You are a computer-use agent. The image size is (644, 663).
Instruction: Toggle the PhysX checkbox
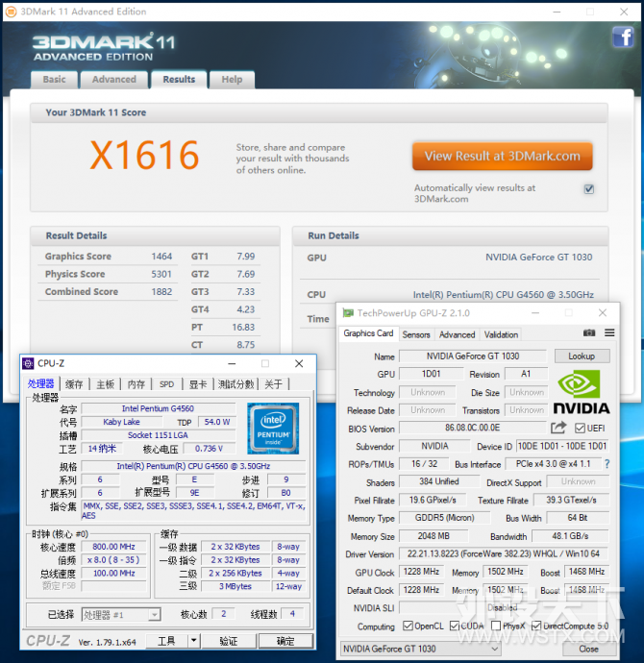496,626
